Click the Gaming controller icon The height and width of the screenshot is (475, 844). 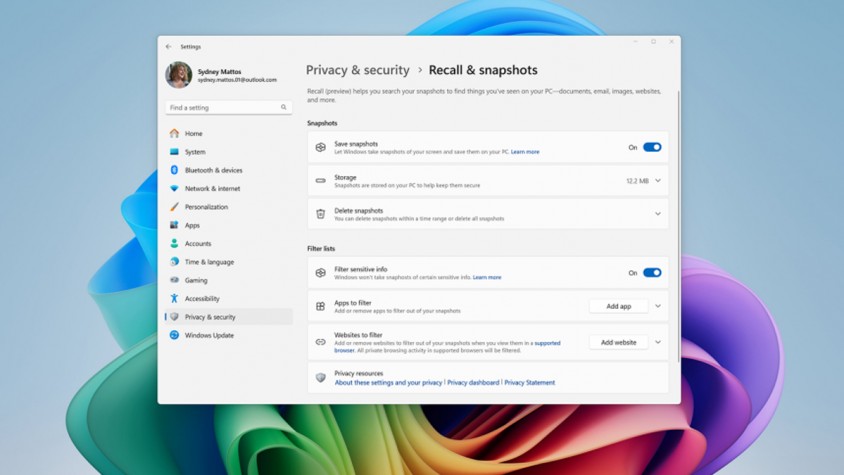click(174, 280)
